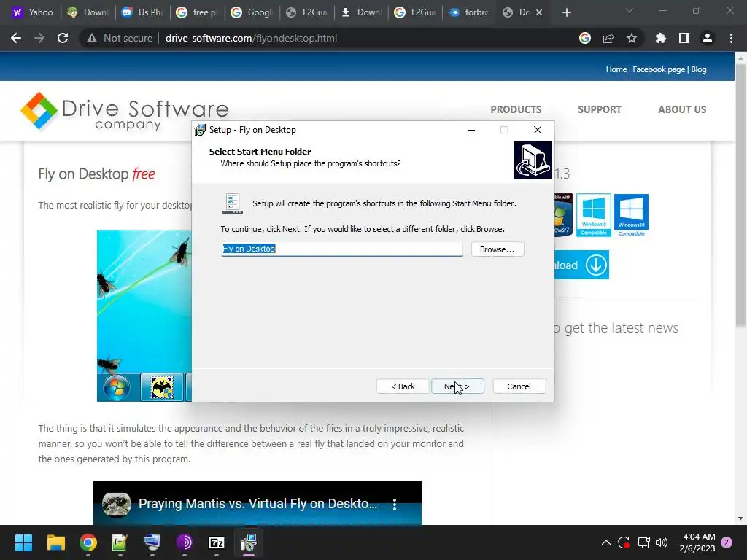Toggle the Chrome side panel

click(x=684, y=38)
